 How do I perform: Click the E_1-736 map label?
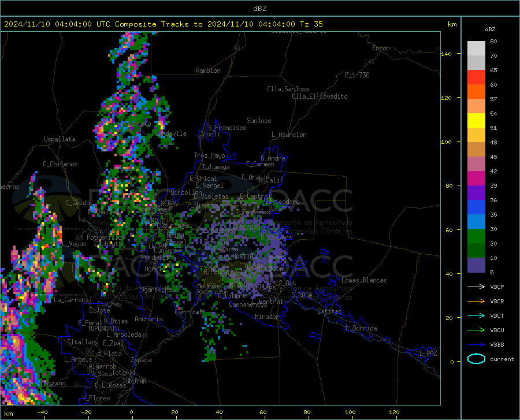coord(357,75)
